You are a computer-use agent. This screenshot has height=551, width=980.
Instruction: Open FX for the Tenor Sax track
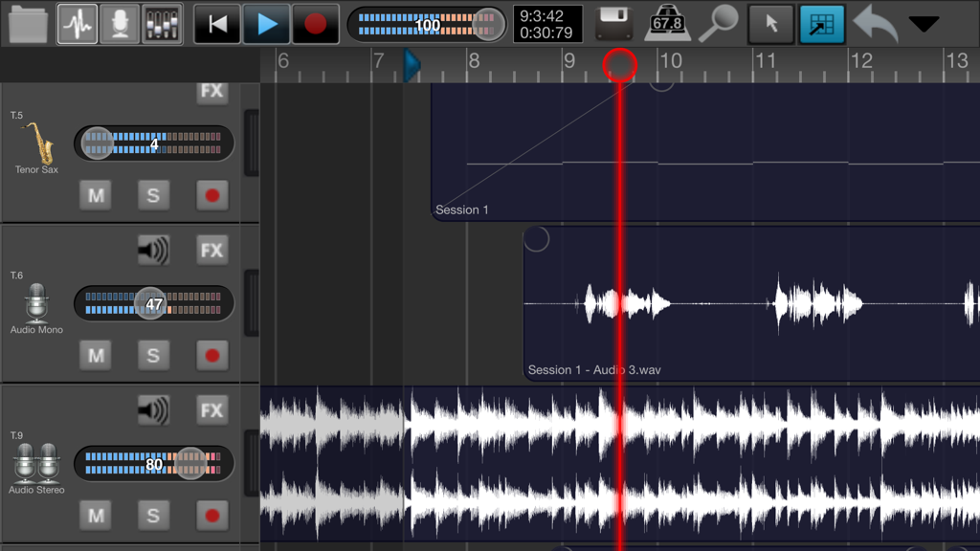(x=212, y=92)
